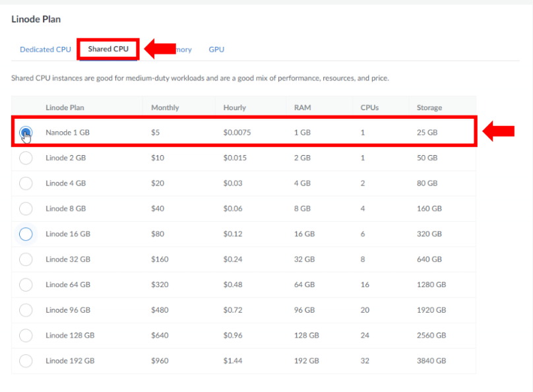The image size is (533, 392).
Task: Click the 1280 GB storage value
Action: [x=431, y=285]
